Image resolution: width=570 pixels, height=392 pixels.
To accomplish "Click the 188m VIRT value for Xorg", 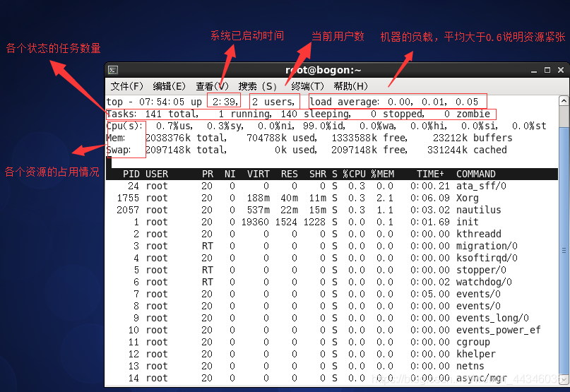I will pos(259,198).
